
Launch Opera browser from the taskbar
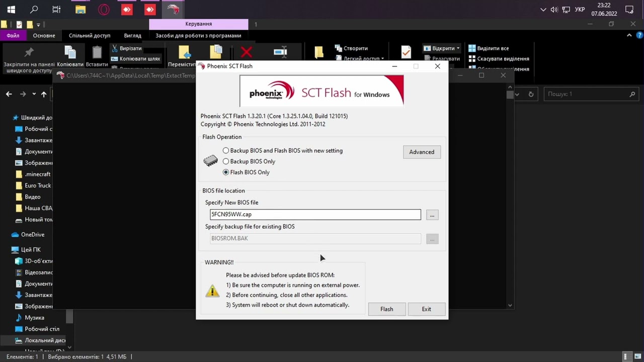[x=104, y=10]
